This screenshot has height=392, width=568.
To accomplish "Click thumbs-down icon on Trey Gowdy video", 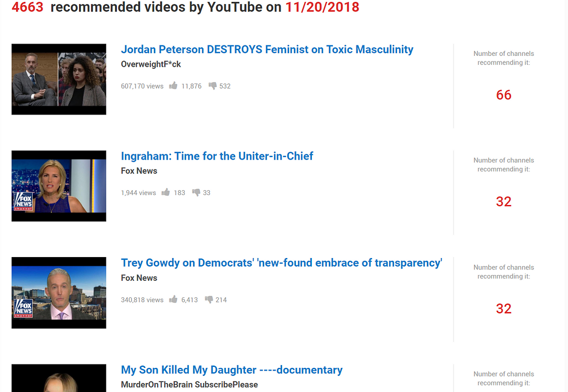I will coord(209,299).
